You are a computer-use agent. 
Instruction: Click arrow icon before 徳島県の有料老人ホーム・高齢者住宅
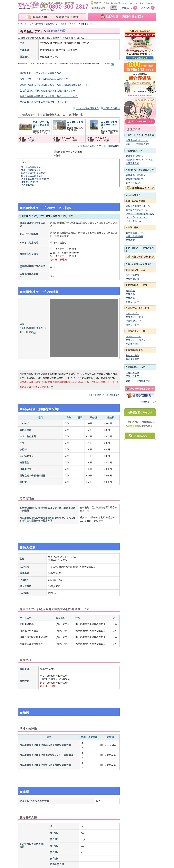point(78,146)
